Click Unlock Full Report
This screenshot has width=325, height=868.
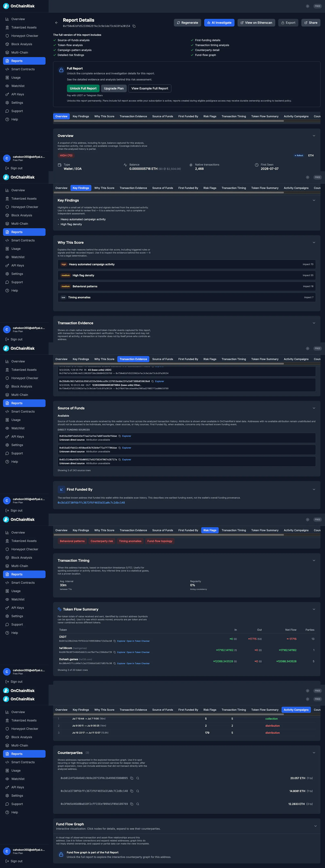tap(83, 88)
